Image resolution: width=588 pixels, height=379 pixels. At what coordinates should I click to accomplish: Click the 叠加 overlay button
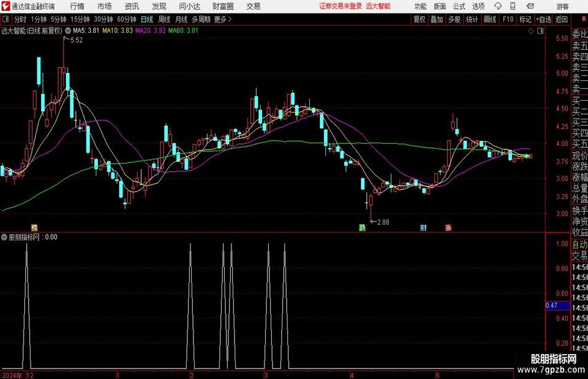pyautogui.click(x=437, y=19)
